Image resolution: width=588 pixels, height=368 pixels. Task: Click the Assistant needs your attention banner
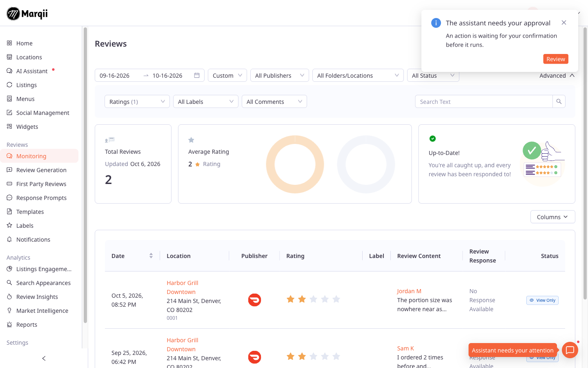[x=512, y=350]
